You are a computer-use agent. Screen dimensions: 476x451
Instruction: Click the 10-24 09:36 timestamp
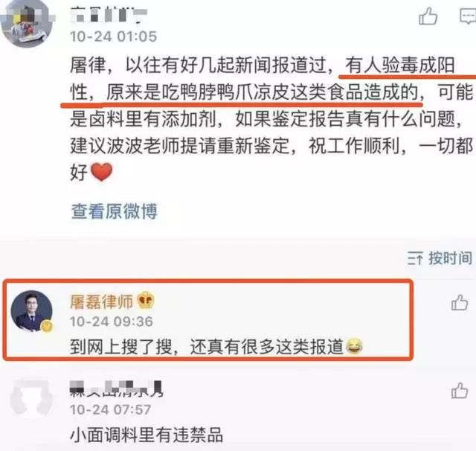pos(111,322)
